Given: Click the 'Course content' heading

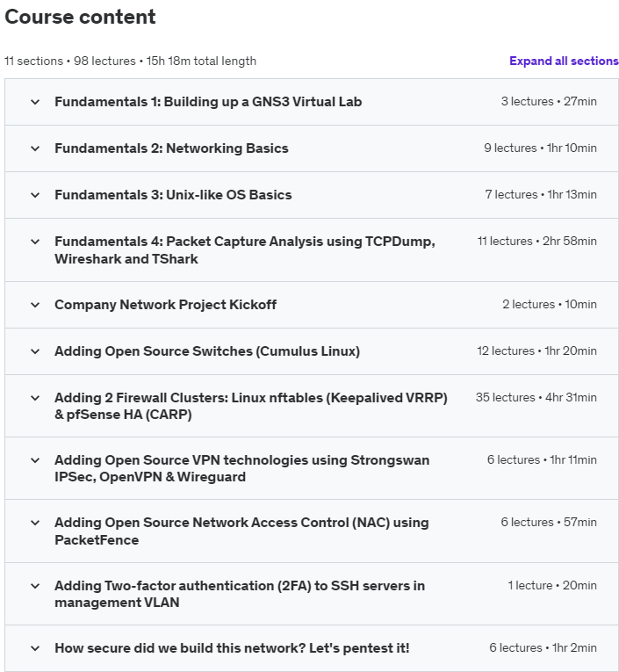Looking at the screenshot, I should pos(80,18).
